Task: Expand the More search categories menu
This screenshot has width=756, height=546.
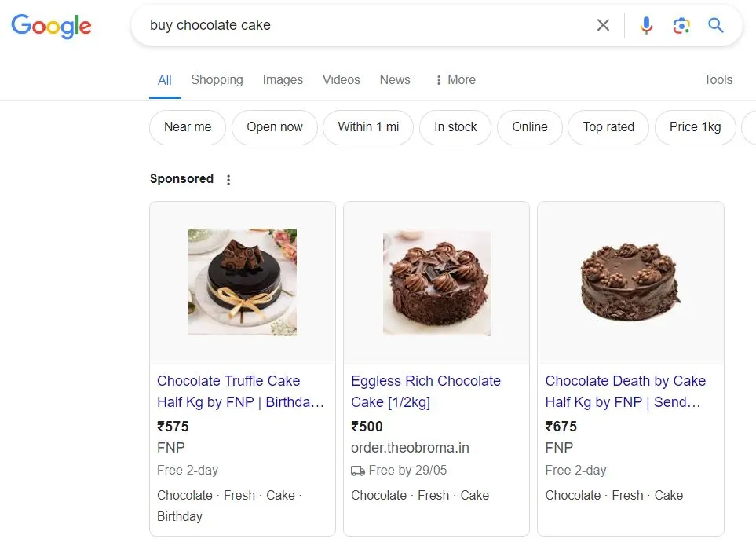Action: point(455,79)
